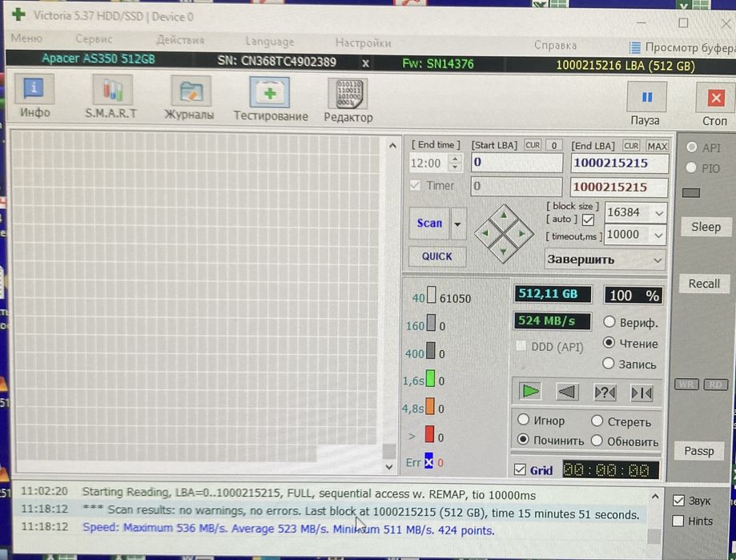Click the Start LBA CUR button
736x560 pixels.
click(533, 145)
